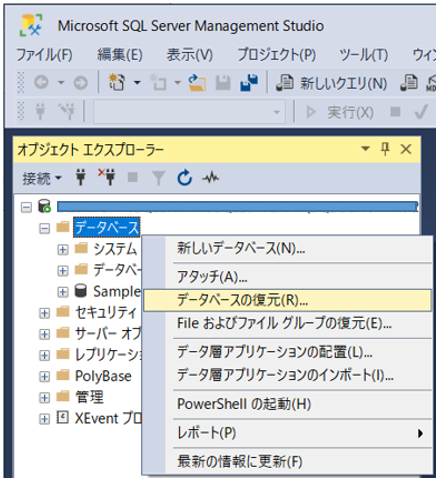Expand the Sample database node
Screen dimensions: 440x482
(x=63, y=292)
